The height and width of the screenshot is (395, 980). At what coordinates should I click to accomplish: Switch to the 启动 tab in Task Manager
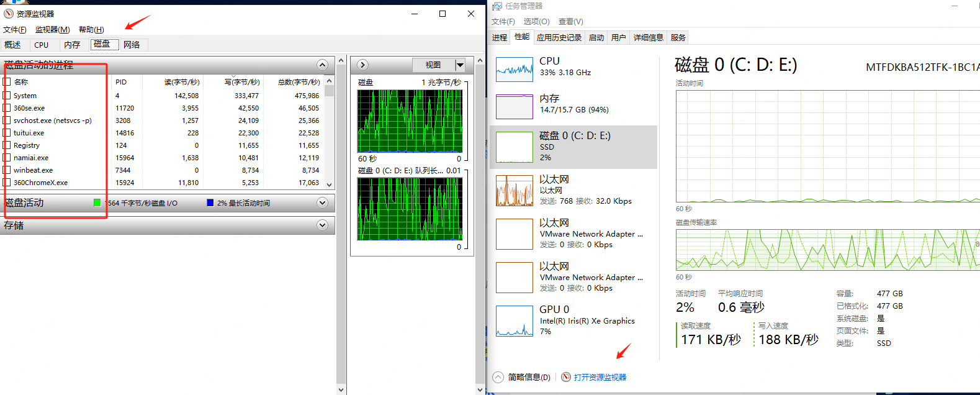pyautogui.click(x=596, y=38)
